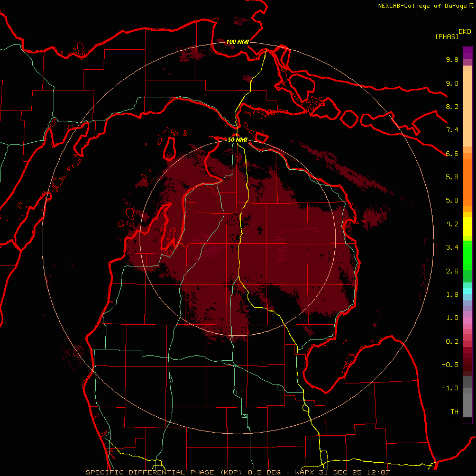This screenshot has width=476, height=476.
Task: Click the 50 NMI range ring label
Action: point(237,140)
